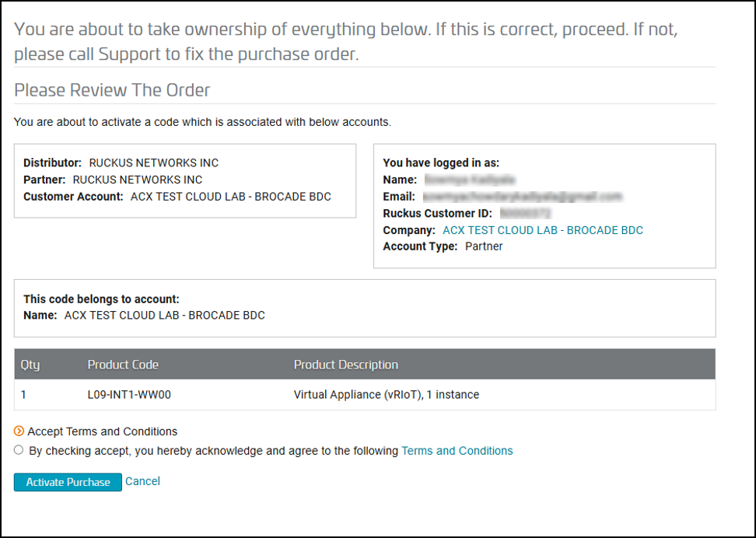This screenshot has height=538, width=756.
Task: Click the Activate Purchase button
Action: pos(68,482)
